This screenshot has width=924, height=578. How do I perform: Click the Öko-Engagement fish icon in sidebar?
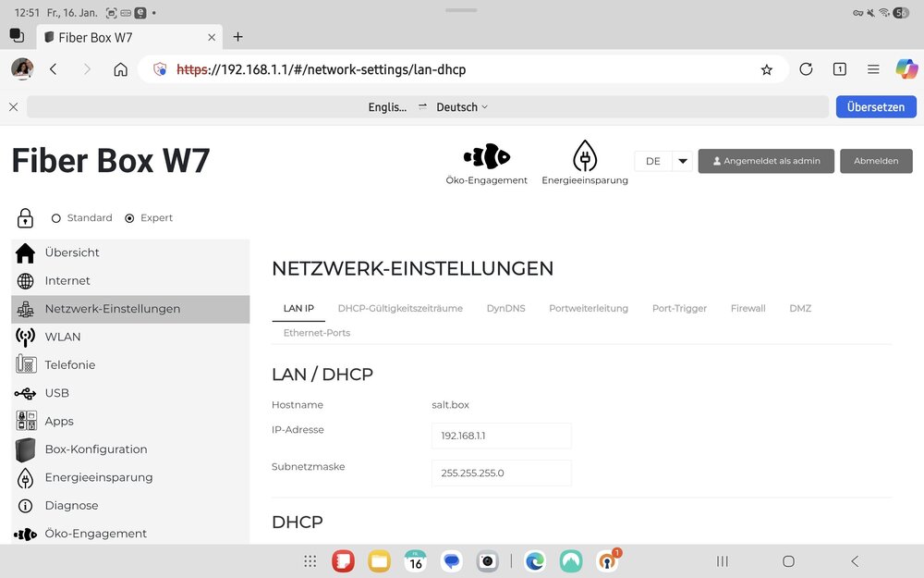click(x=25, y=534)
